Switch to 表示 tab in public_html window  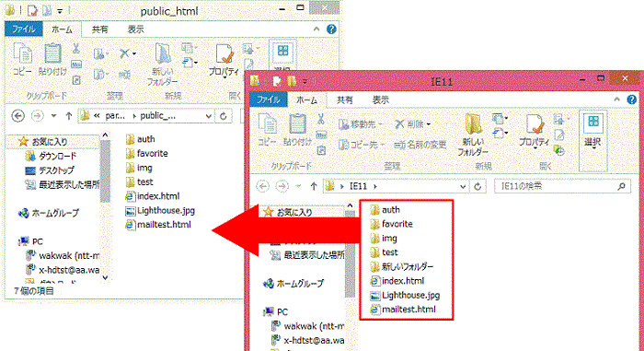[135, 29]
